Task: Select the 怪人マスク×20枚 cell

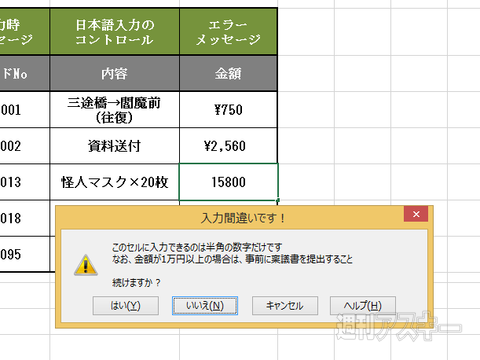Action: 114,182
